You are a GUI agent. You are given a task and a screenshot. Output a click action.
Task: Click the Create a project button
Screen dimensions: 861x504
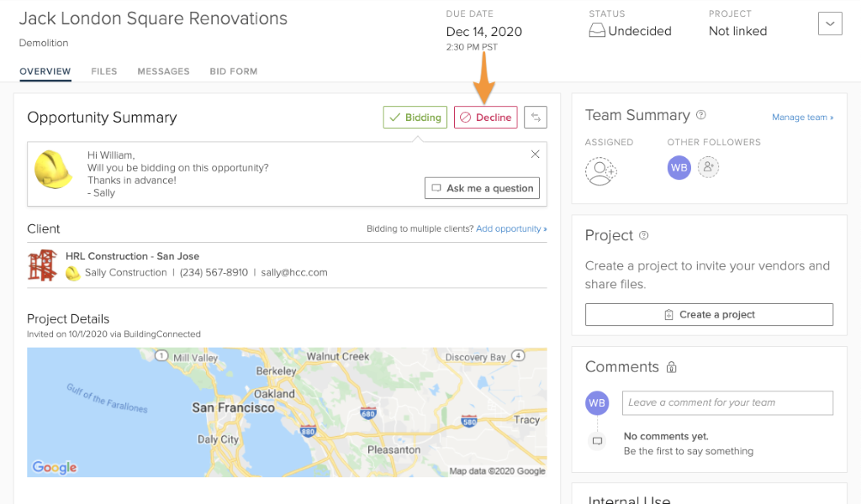click(709, 314)
